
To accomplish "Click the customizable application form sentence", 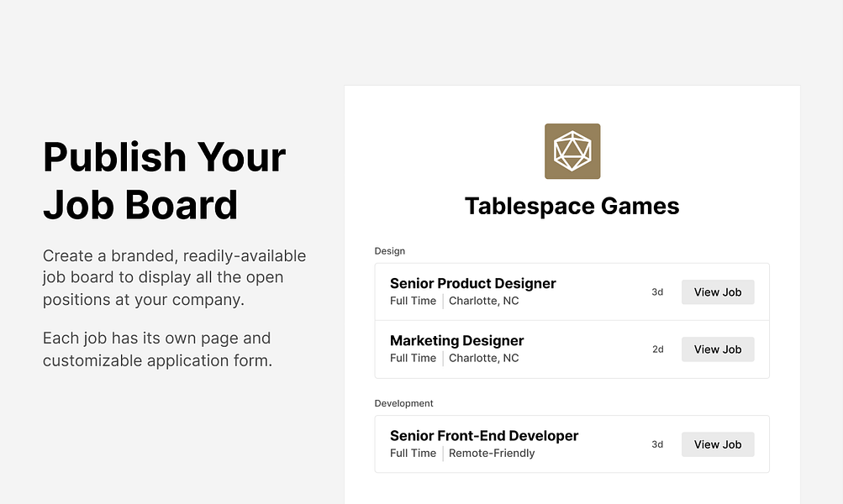I will point(157,349).
